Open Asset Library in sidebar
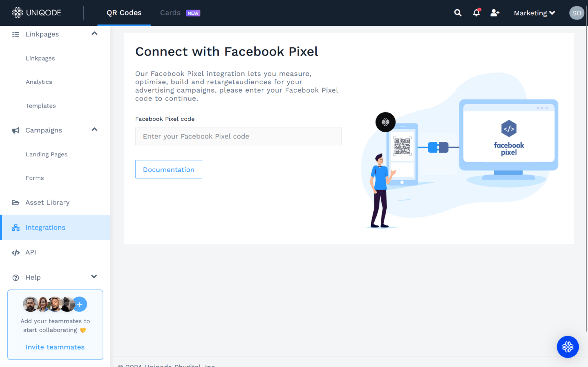The height and width of the screenshot is (367, 588). click(x=47, y=202)
